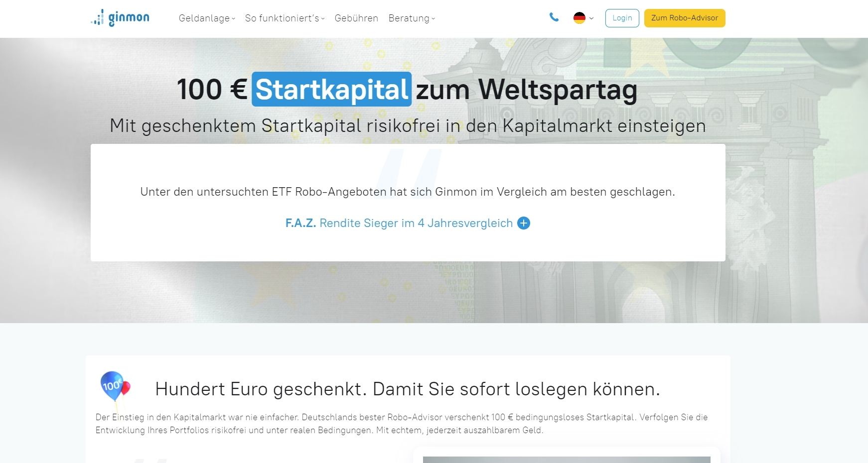Click subtitle Mit geschenktem Startkapital risikofrei
This screenshot has height=463, width=868.
coord(408,125)
